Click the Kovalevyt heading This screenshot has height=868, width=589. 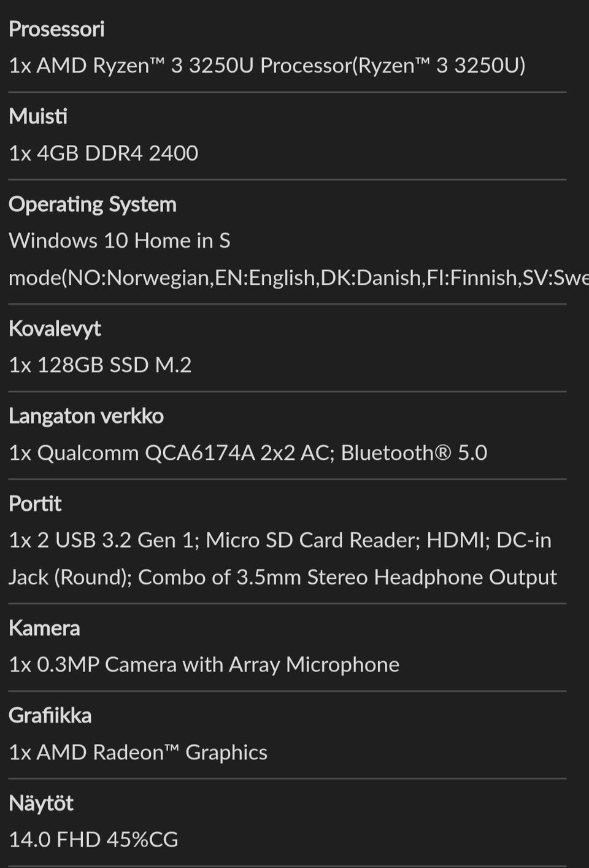coord(55,328)
